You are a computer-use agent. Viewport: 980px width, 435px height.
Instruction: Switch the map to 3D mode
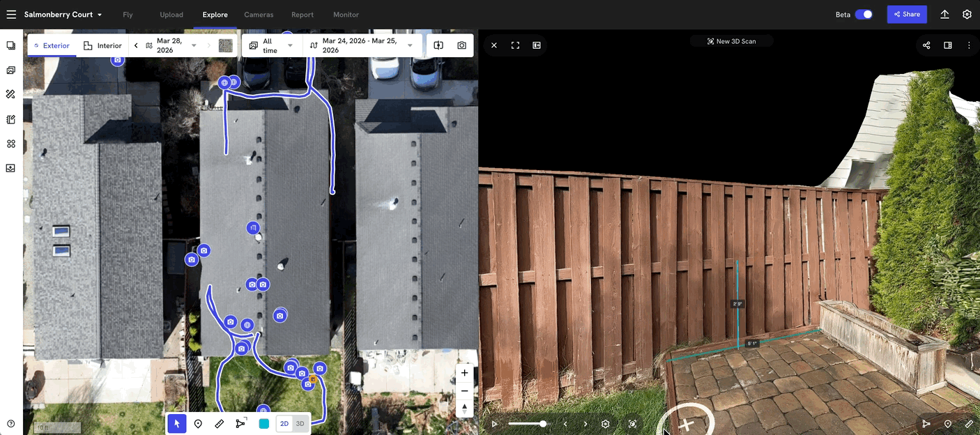(x=300, y=424)
